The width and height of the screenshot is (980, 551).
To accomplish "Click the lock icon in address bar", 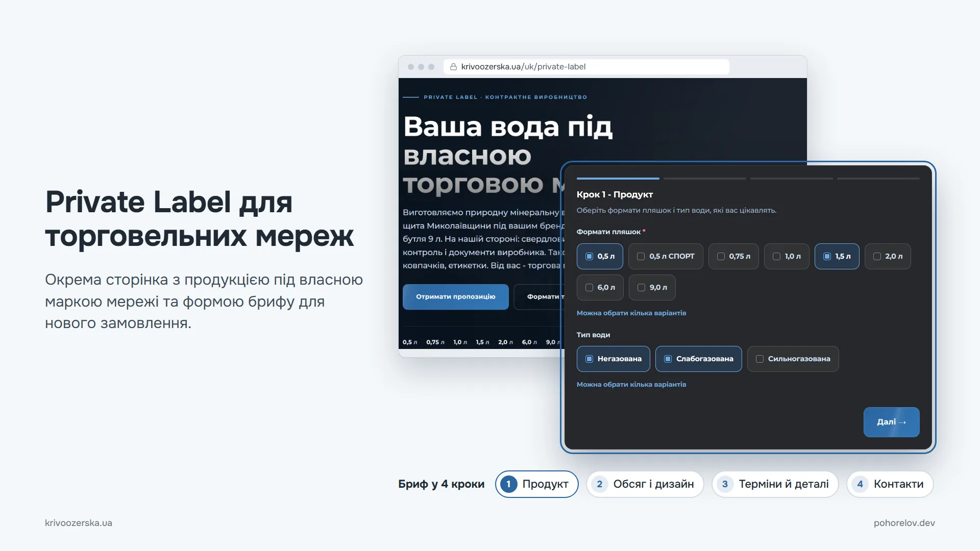I will coord(453,66).
